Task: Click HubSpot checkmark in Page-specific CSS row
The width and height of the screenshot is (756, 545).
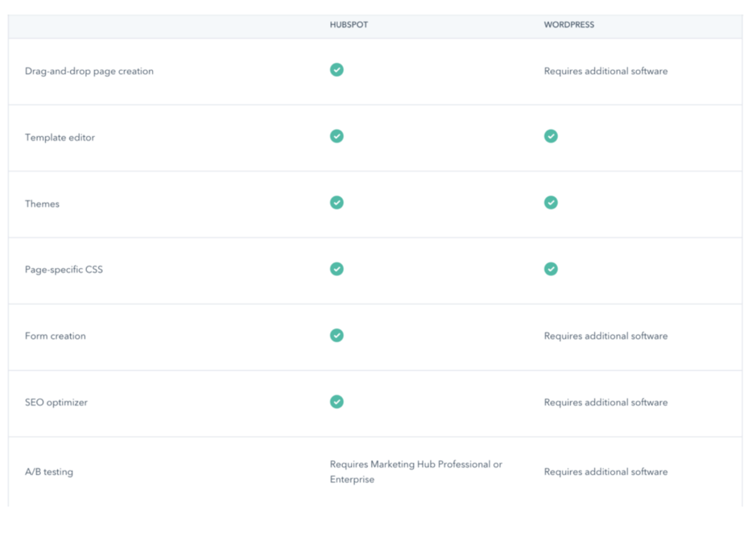Action: click(337, 269)
